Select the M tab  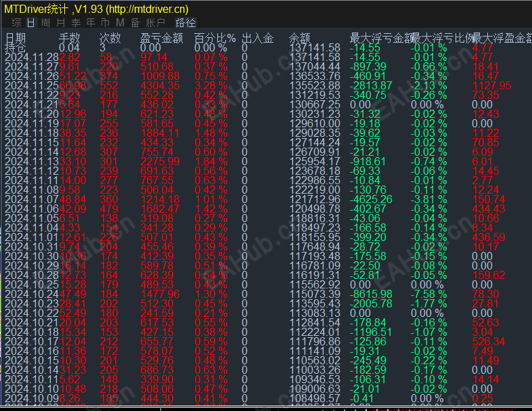(x=120, y=23)
